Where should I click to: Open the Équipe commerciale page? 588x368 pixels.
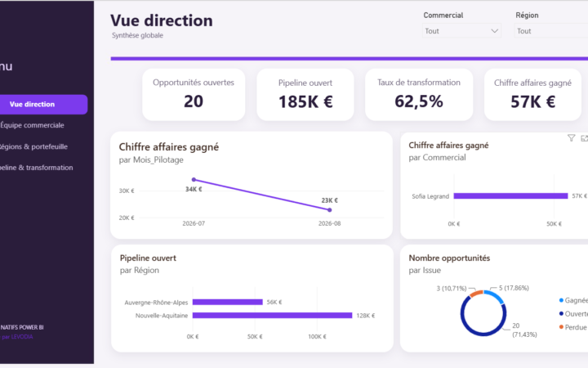32,125
